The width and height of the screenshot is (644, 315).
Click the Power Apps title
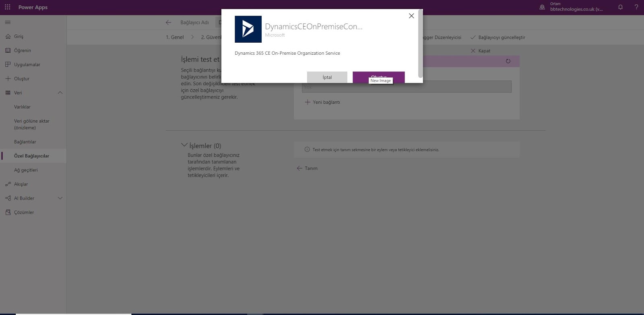[33, 7]
